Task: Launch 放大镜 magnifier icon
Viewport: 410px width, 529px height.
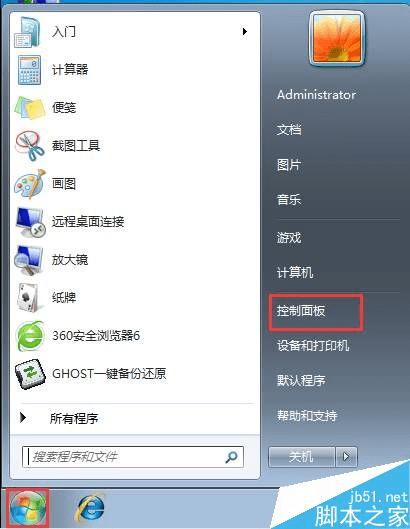Action: pos(29,260)
